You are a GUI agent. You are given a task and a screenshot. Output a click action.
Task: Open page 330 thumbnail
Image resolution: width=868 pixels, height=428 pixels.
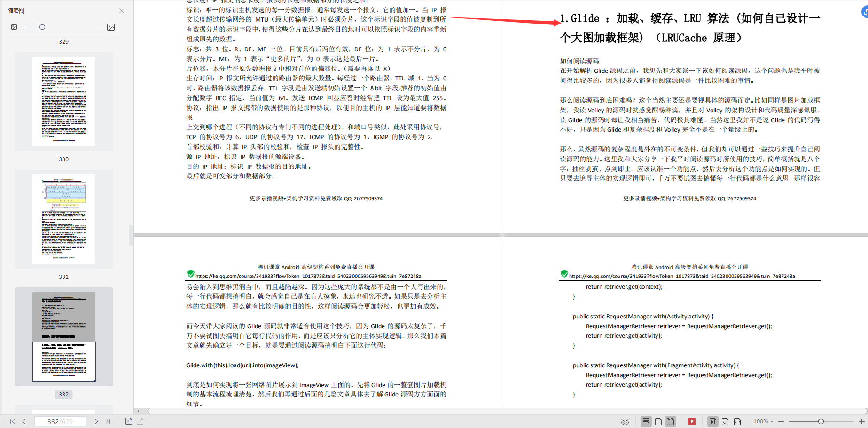click(64, 102)
